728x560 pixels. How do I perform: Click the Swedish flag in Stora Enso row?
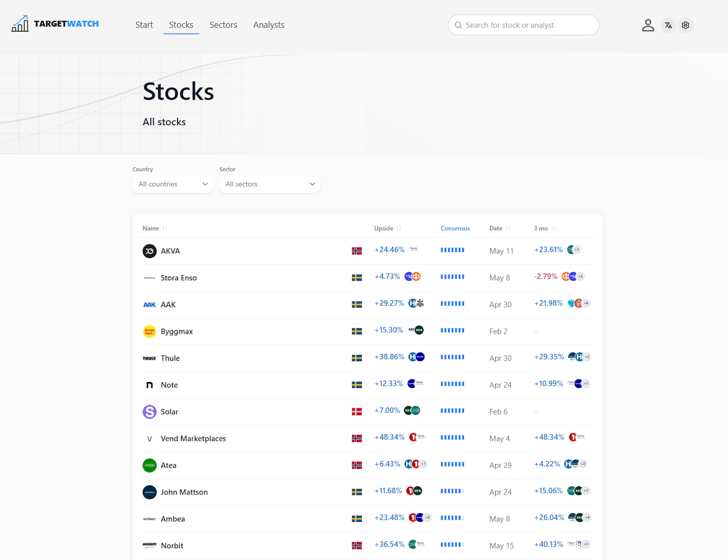coord(357,278)
